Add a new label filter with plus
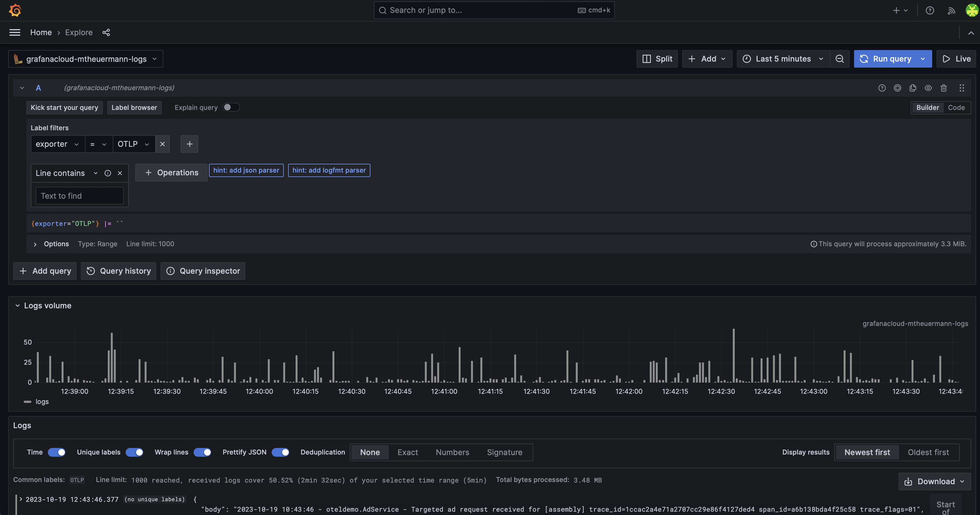 [x=189, y=144]
